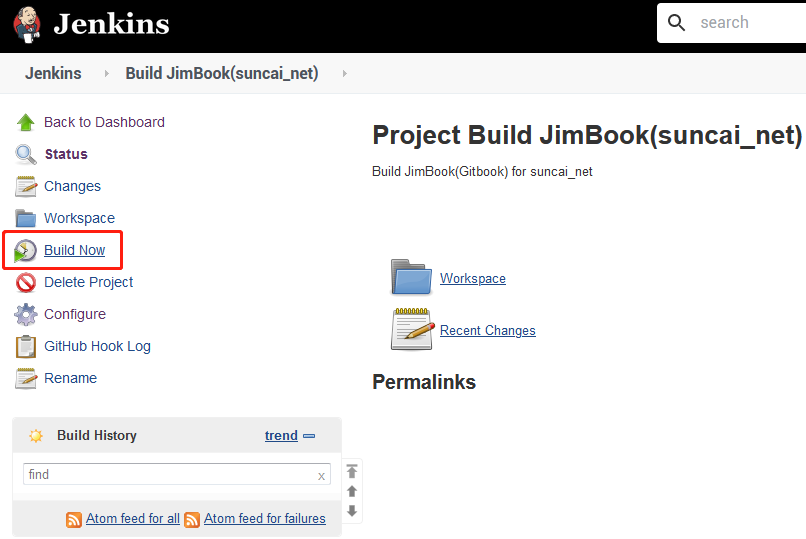Click the Permalinks heading

[424, 382]
